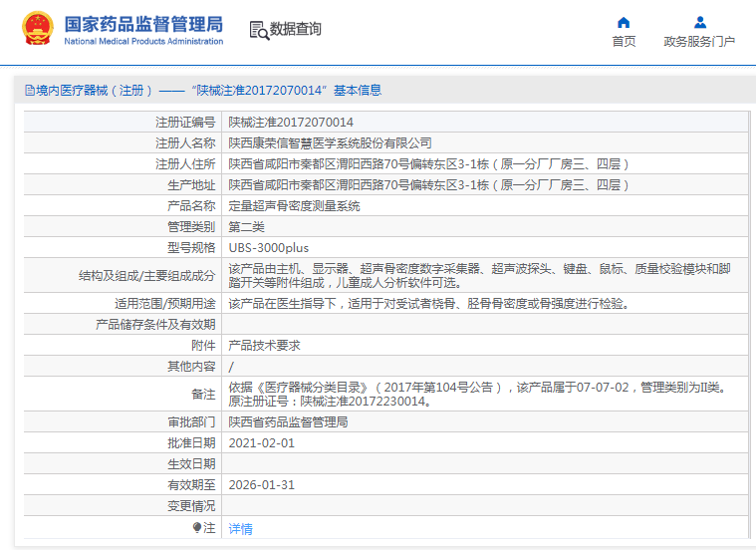Image resolution: width=756 pixels, height=550 pixels.
Task: Click the 附件 label
Action: coord(203,346)
